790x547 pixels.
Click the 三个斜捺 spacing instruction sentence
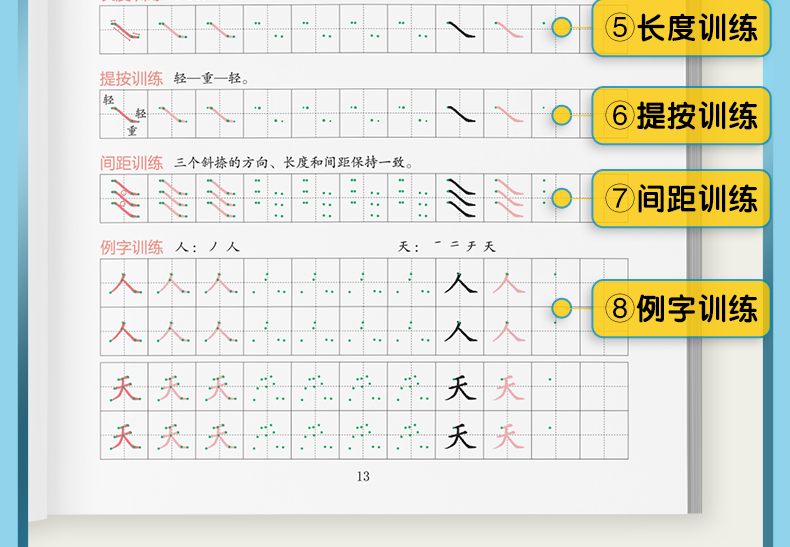pos(293,162)
